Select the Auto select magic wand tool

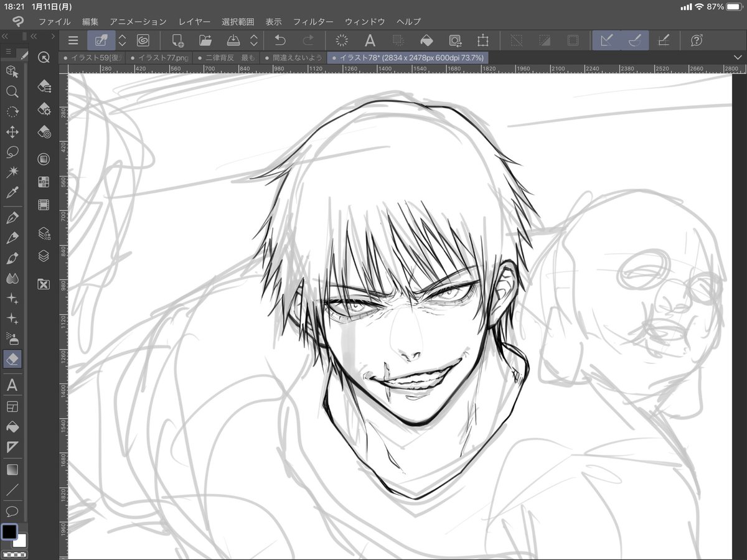point(12,172)
